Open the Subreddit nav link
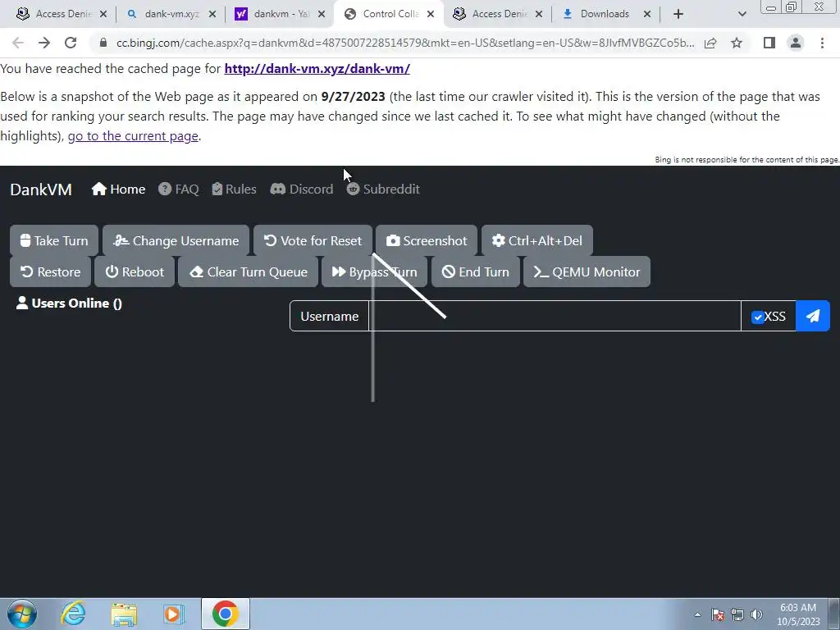Image resolution: width=840 pixels, height=630 pixels. click(383, 189)
